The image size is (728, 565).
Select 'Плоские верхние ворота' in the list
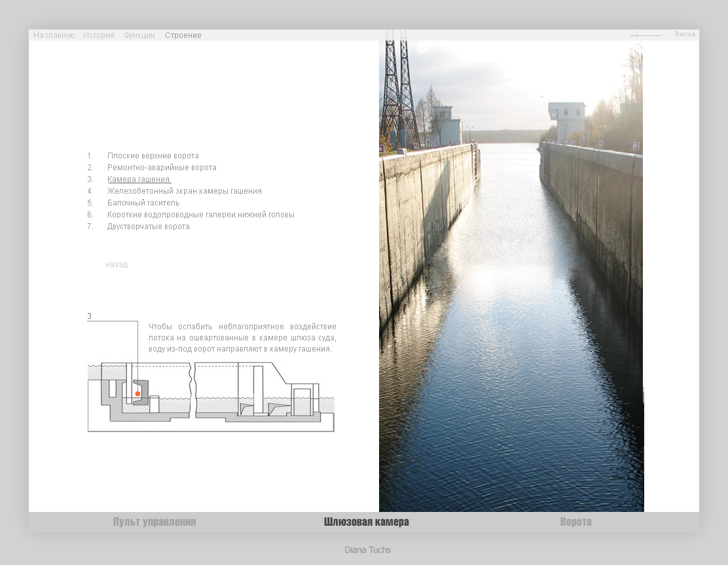pos(153,156)
